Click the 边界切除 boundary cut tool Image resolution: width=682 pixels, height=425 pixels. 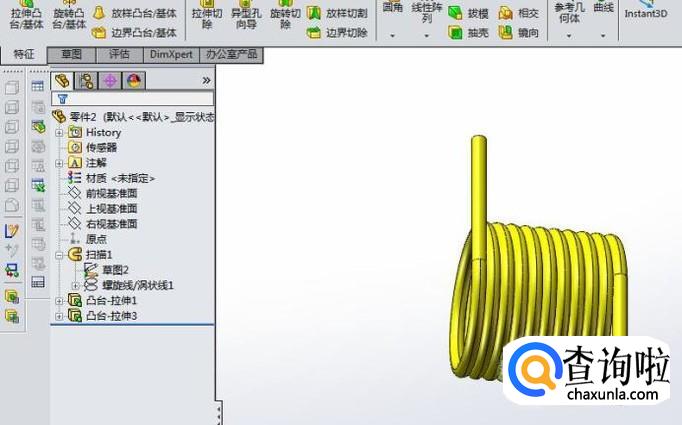[337, 33]
